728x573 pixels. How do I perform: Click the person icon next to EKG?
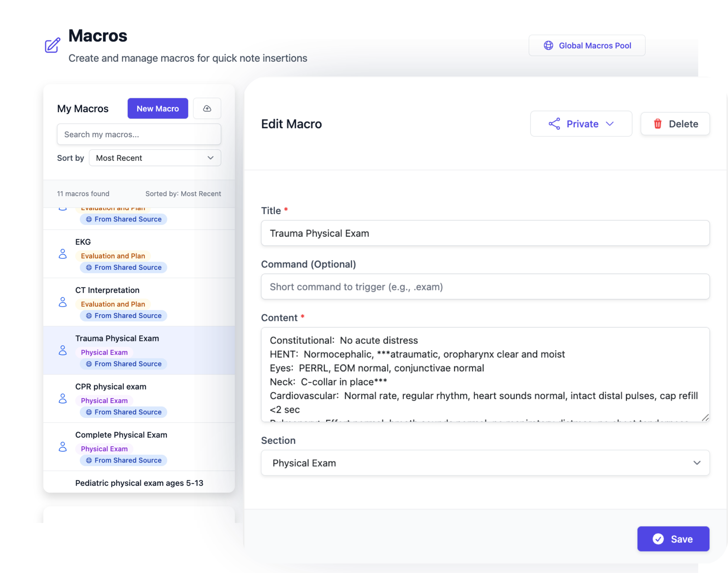point(62,254)
